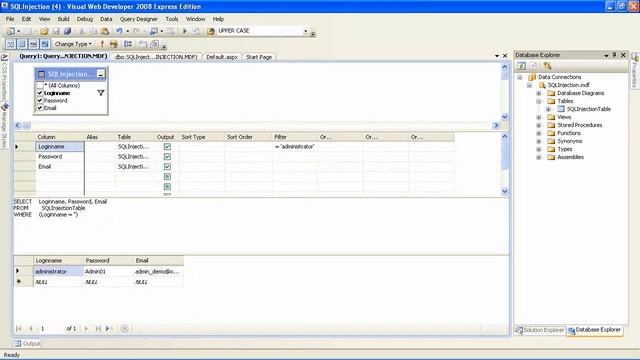Screen dimensions: 640x360
Task: Open the File menu
Action: [10, 19]
